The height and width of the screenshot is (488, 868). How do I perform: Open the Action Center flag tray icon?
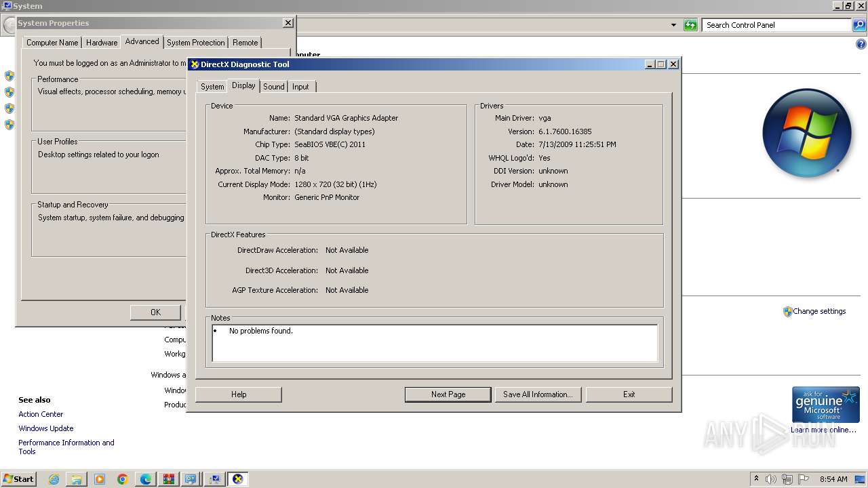tap(804, 479)
